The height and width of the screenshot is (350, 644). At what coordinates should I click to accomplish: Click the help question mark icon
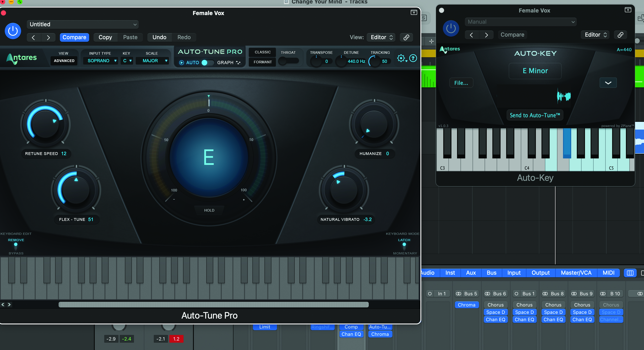[x=413, y=58]
